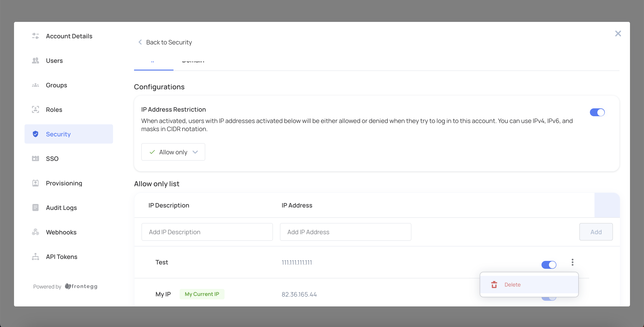This screenshot has height=327, width=644.
Task: Click the Audit Logs document icon
Action: (x=35, y=207)
